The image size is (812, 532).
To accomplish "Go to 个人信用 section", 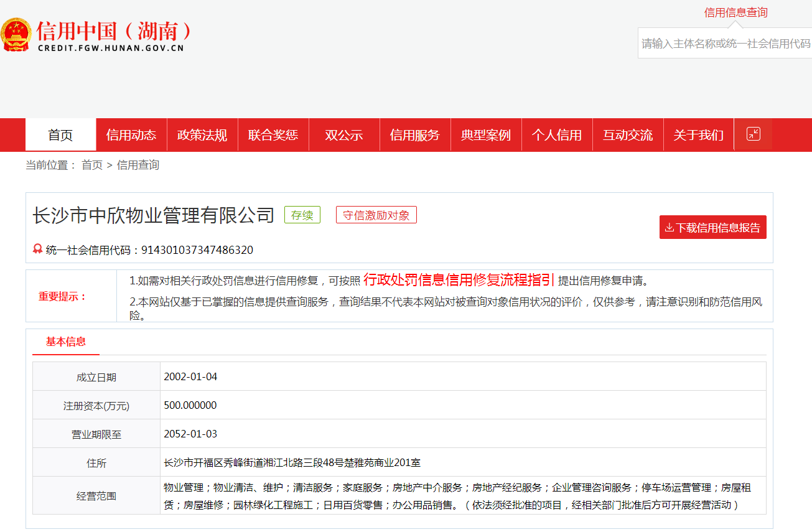I will click(557, 135).
